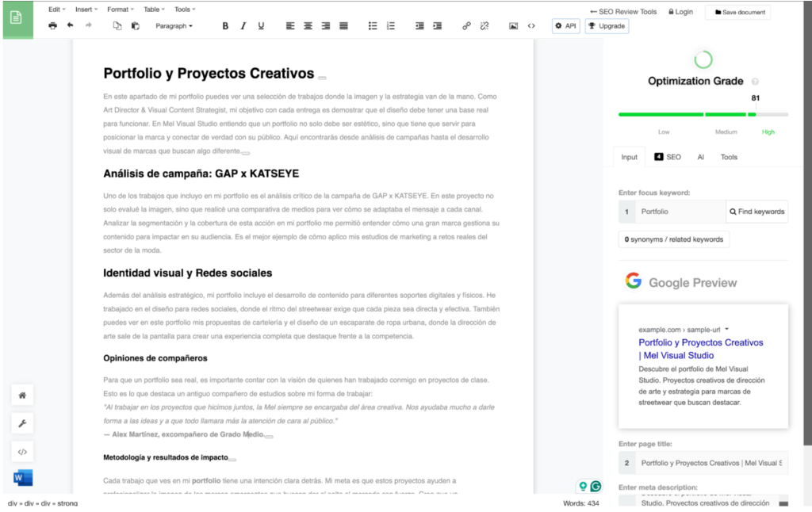Toggle underline formatting

(261, 26)
